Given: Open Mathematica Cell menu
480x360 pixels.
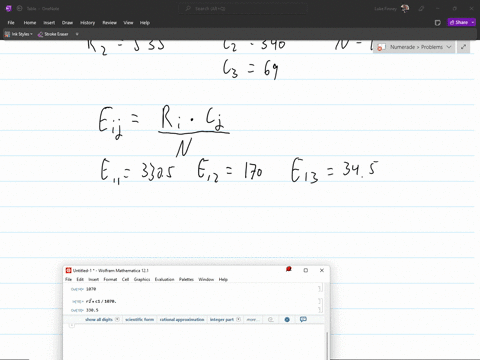Looking at the screenshot, I should pos(125,279).
